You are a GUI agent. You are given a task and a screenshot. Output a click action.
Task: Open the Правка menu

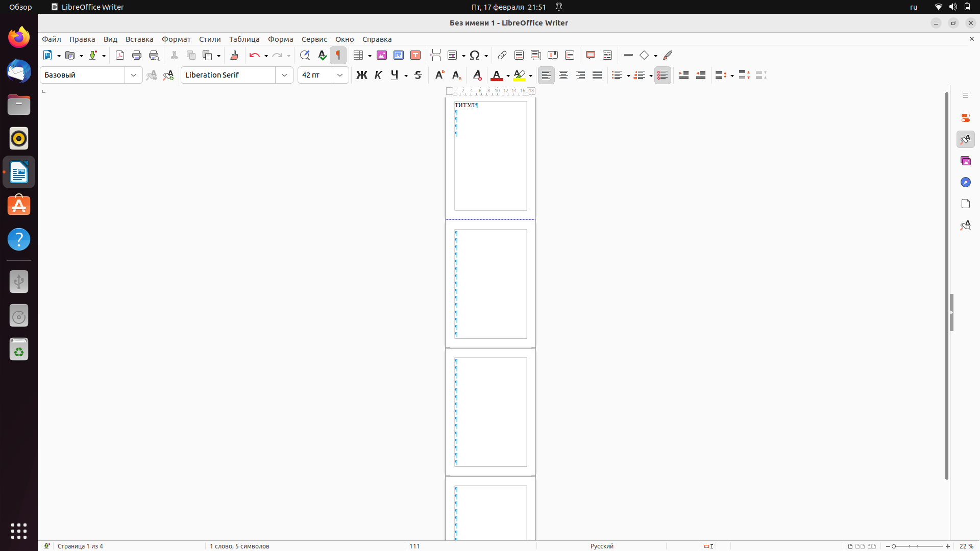[82, 39]
